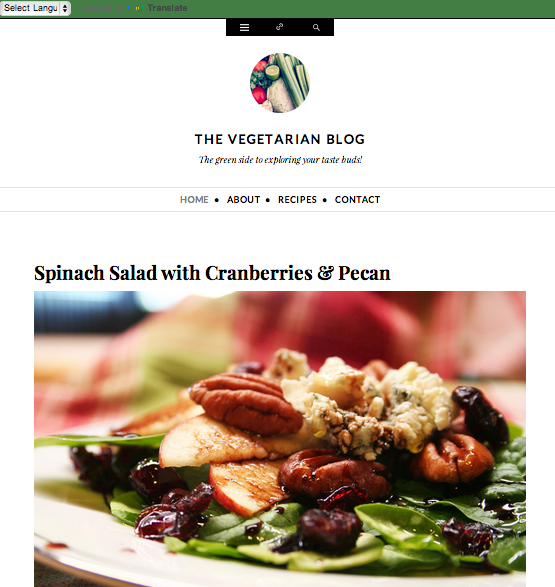Open search with the magnifier icon
555x587 pixels.
tap(316, 27)
